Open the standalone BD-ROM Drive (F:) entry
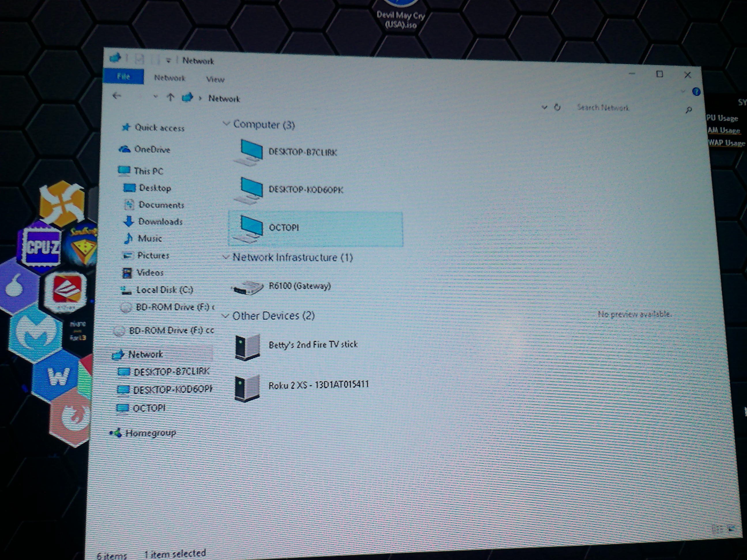 coord(163,330)
